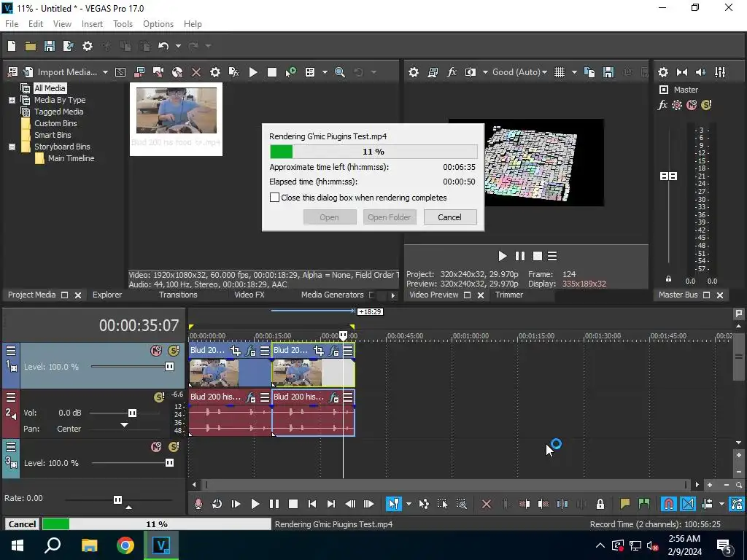Select the Blud 200 media thumbnail

coord(176,119)
